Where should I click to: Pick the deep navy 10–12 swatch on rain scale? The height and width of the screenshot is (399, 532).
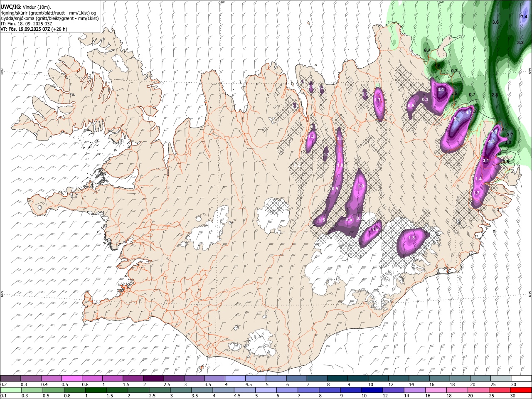[x=372, y=390]
